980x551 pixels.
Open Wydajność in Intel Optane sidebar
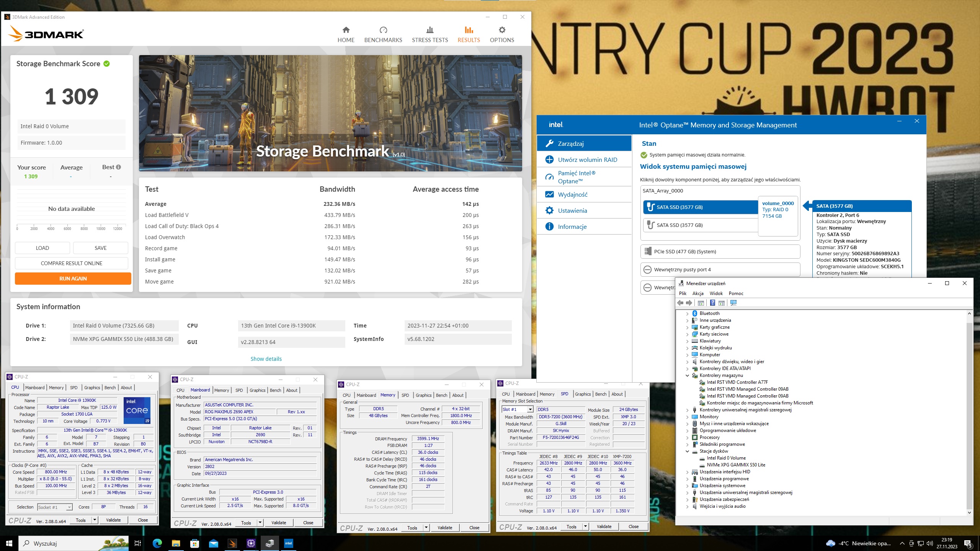[x=584, y=194]
